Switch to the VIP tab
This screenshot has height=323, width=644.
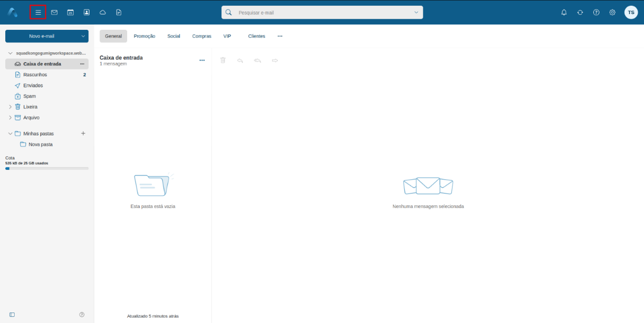(x=227, y=36)
